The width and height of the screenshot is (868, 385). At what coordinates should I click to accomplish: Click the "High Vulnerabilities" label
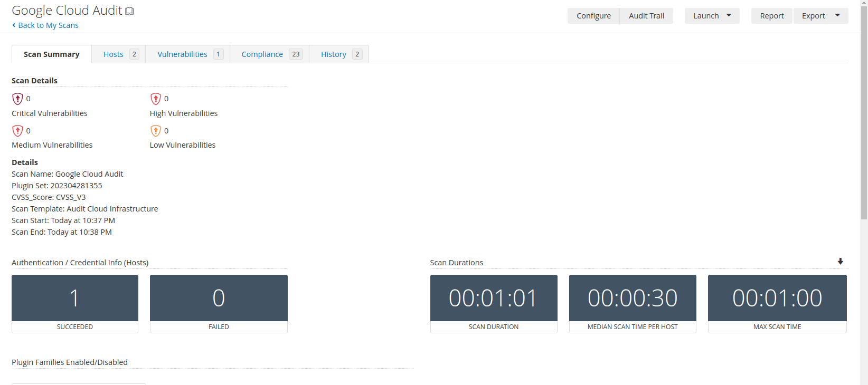click(184, 113)
